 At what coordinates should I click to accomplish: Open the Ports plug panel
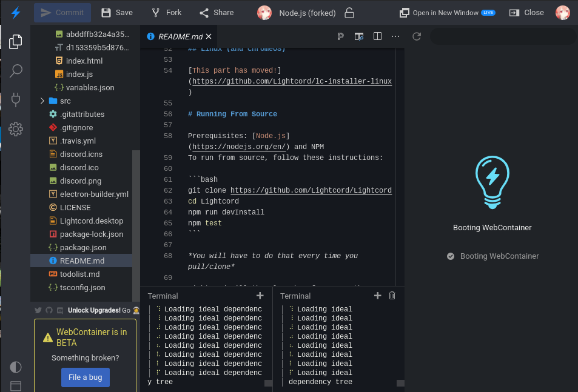[15, 100]
